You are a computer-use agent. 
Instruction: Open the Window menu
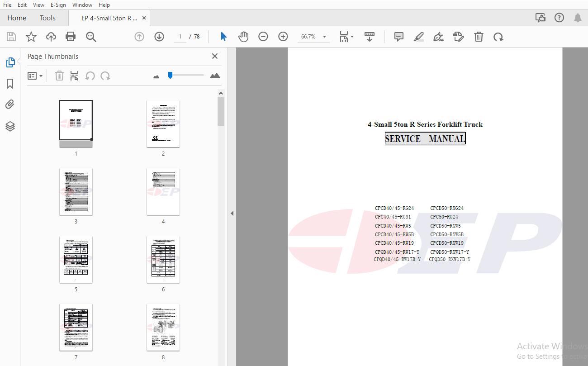click(x=82, y=5)
